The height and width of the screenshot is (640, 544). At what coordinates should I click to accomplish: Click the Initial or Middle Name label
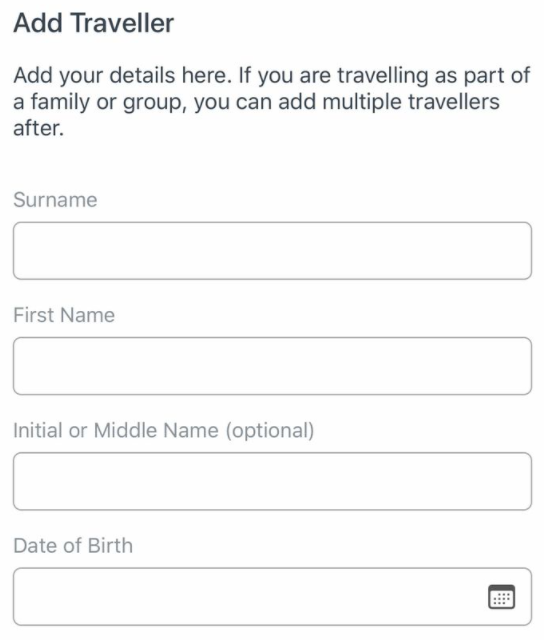point(164,431)
